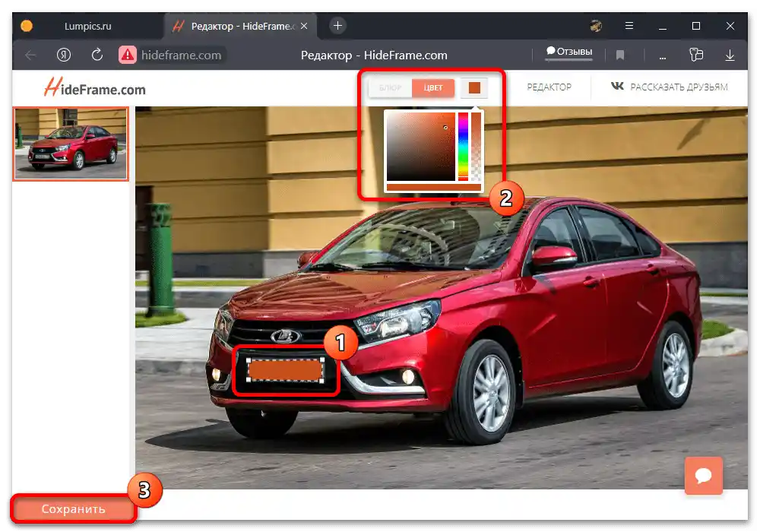Open the extensions icon in the address bar
Image resolution: width=760 pixels, height=532 pixels.
[696, 55]
